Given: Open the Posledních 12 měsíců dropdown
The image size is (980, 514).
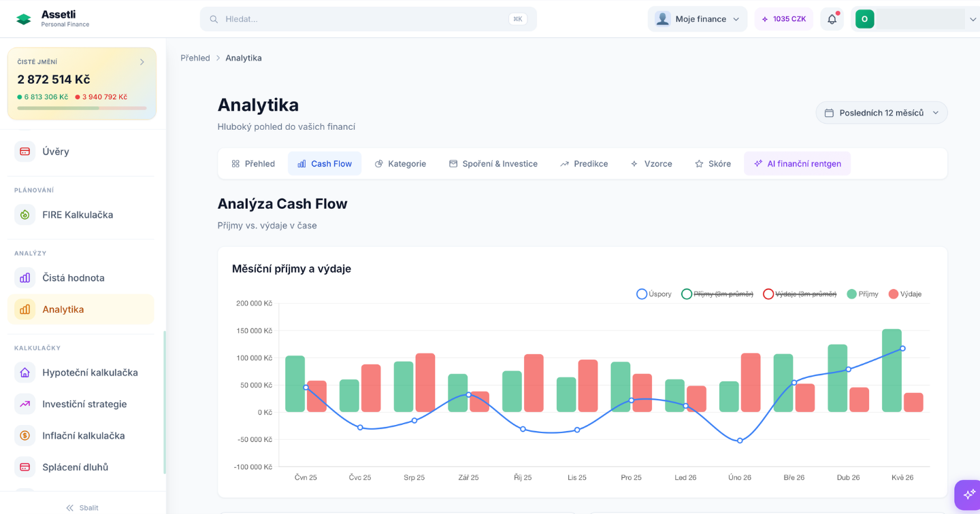Looking at the screenshot, I should 881,113.
